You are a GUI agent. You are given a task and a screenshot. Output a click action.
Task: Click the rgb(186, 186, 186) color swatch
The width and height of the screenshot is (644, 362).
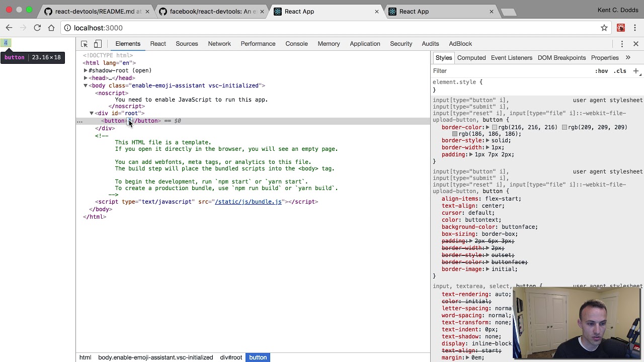[x=455, y=134]
